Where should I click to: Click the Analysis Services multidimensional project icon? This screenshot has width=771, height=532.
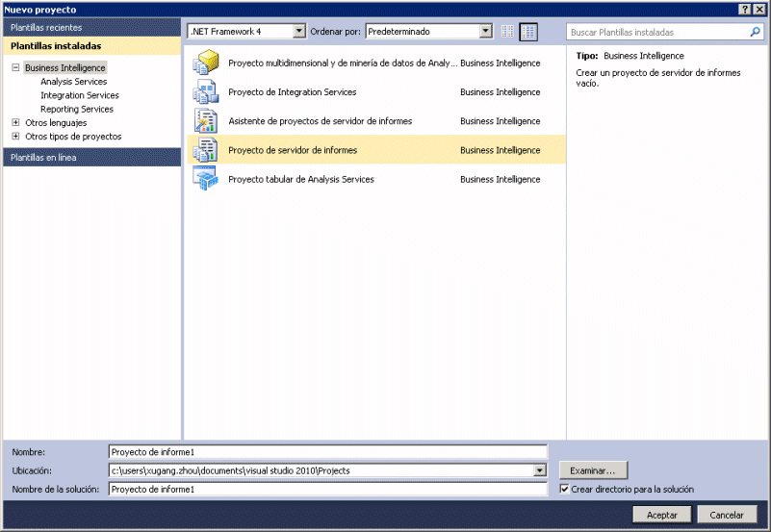206,63
